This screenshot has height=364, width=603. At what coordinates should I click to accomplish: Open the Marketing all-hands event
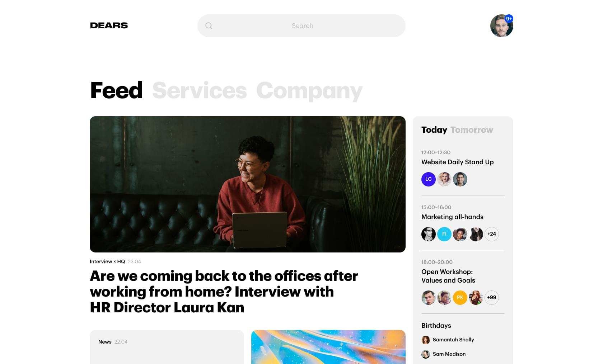click(452, 217)
